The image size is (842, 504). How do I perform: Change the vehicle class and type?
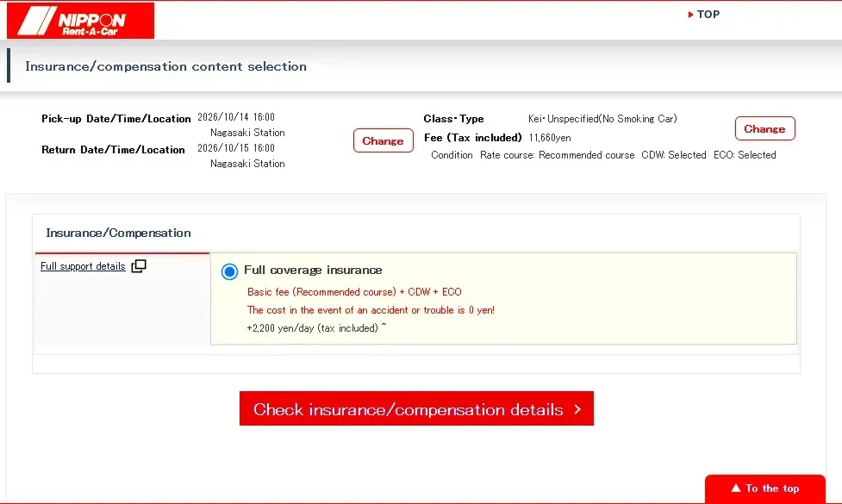tap(764, 129)
